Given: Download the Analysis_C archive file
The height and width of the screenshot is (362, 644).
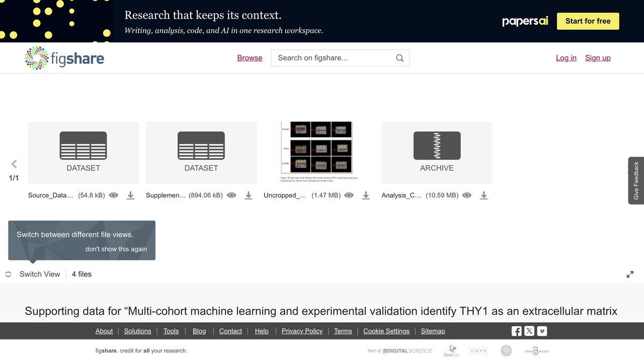Looking at the screenshot, I should pos(484,196).
